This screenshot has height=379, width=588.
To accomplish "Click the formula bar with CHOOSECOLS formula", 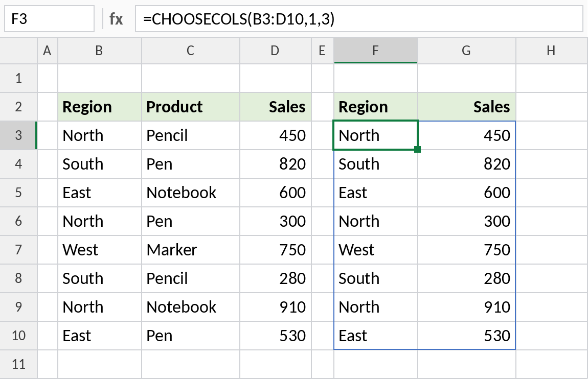I will pos(359,19).
